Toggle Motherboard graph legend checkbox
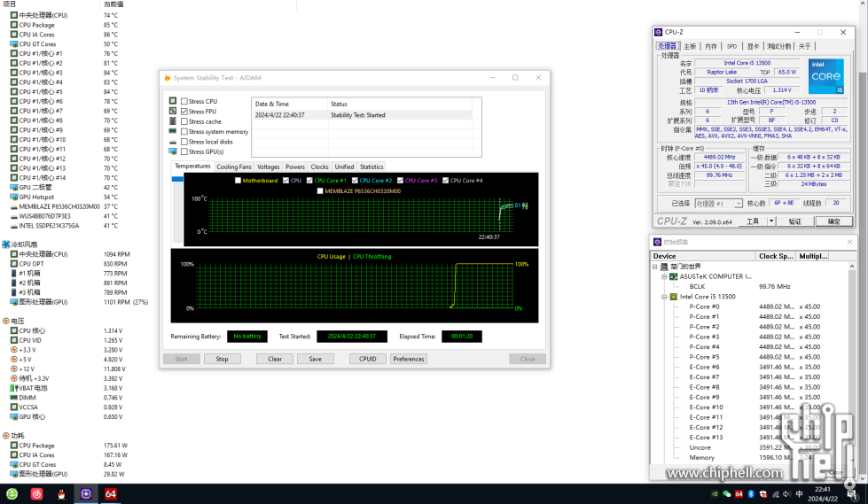This screenshot has width=868, height=504. point(238,181)
